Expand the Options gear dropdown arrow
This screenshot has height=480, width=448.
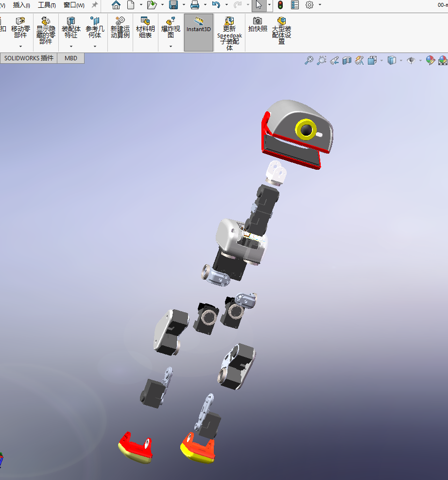point(320,5)
